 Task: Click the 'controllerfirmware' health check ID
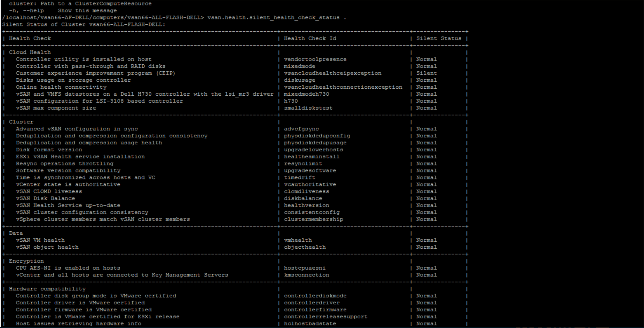[x=315, y=310]
